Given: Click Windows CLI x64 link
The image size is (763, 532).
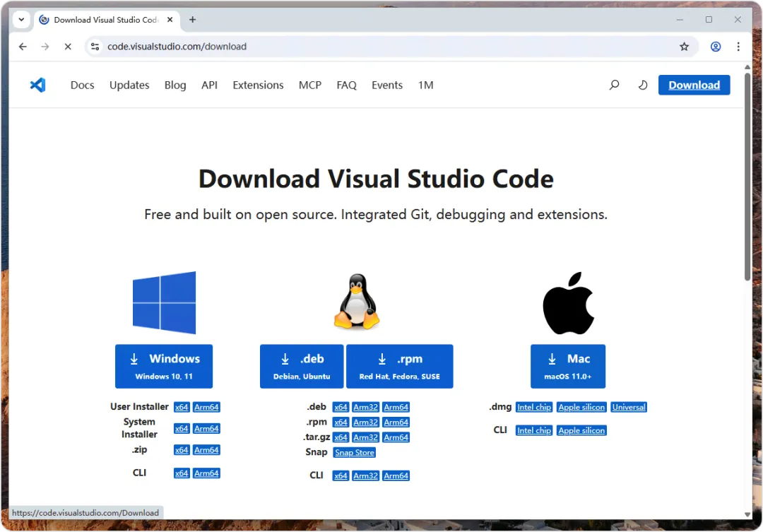Looking at the screenshot, I should pyautogui.click(x=182, y=473).
